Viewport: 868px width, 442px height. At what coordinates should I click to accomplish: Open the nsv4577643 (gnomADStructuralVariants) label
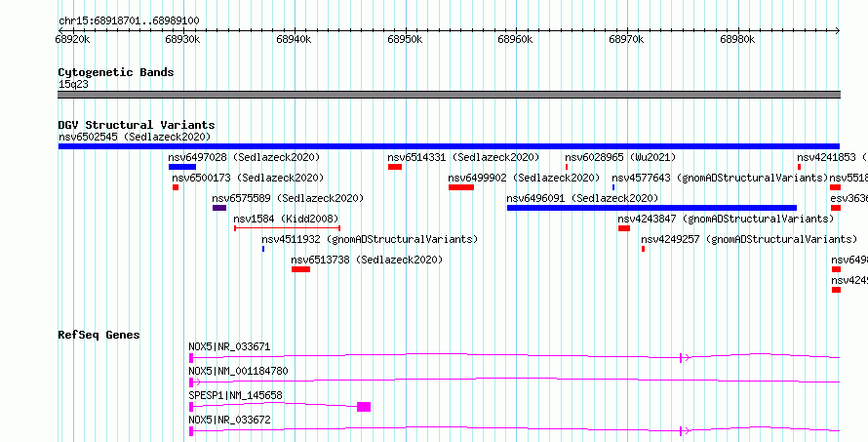click(x=720, y=178)
